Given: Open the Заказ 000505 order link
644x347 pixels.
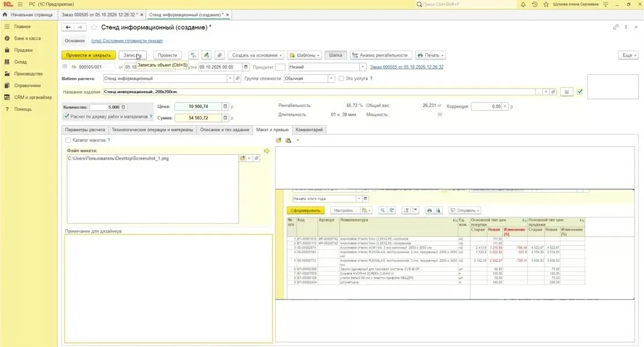Looking at the screenshot, I should [x=406, y=67].
